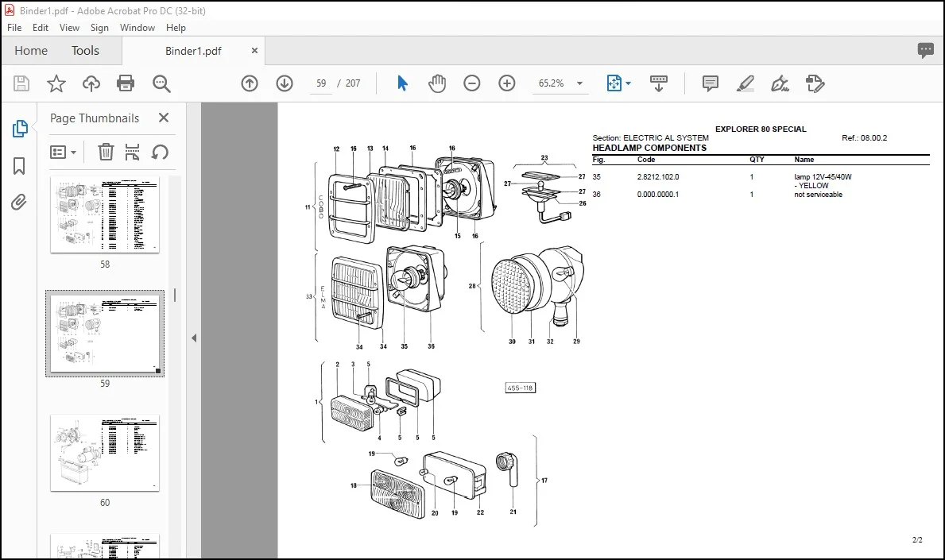Image resolution: width=945 pixels, height=560 pixels.
Task: Print the document
Action: (x=126, y=83)
